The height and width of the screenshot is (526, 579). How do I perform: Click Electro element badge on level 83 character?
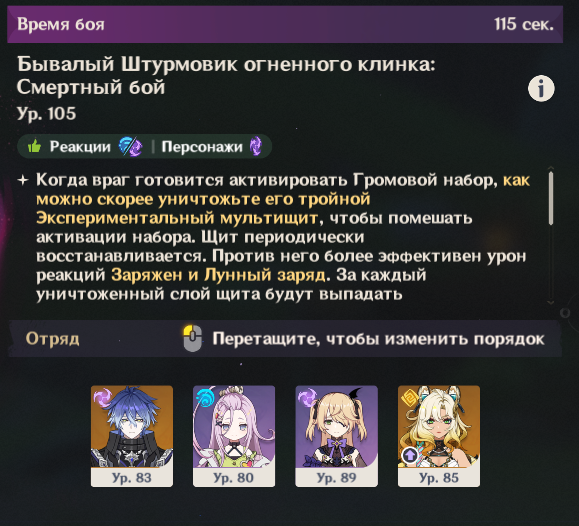(102, 397)
